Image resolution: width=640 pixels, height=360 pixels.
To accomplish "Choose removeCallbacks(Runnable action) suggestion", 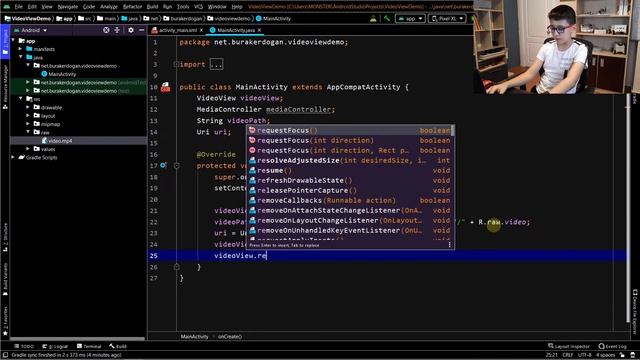I will (350, 200).
